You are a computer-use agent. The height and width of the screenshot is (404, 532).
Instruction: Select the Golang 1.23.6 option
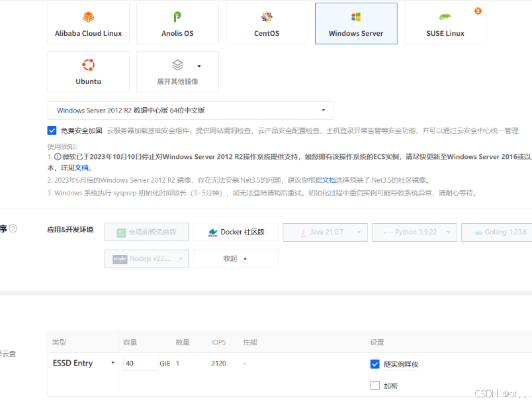[x=497, y=232]
